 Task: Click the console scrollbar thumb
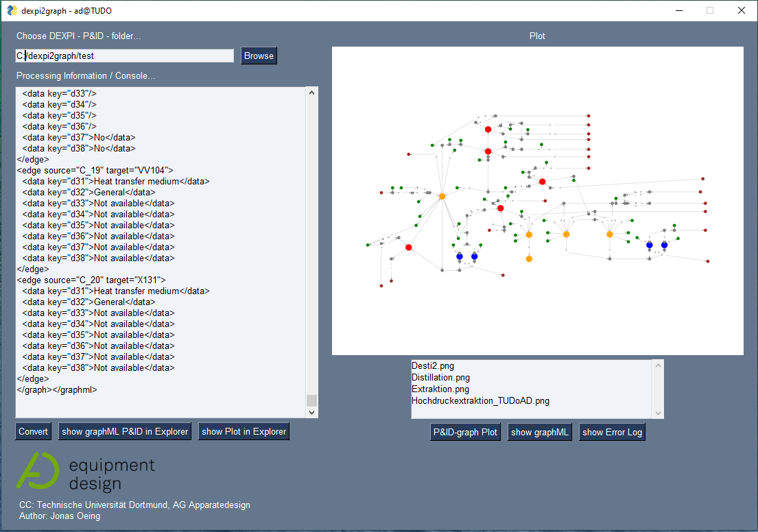[312, 400]
